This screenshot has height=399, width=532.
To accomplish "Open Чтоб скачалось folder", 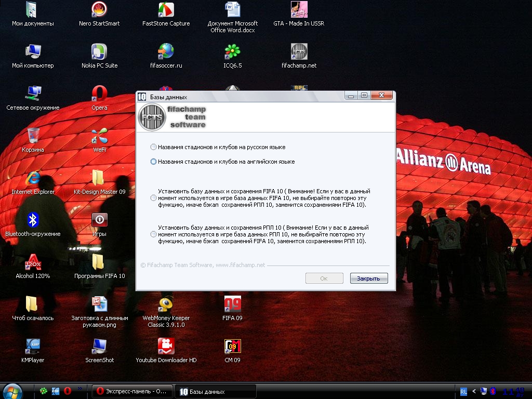I will click(x=33, y=309).
